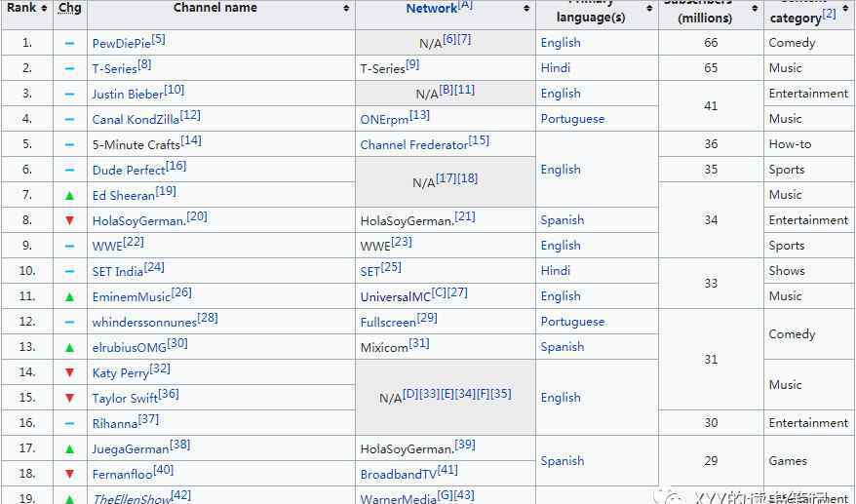856x504 pixels.
Task: Open the ONErpm network link
Action: coord(384,120)
